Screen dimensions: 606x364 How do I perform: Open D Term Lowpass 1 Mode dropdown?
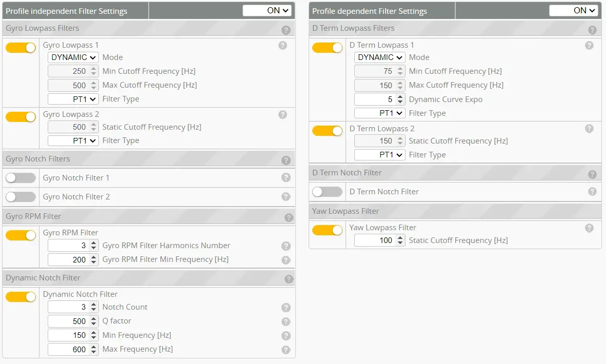(380, 57)
